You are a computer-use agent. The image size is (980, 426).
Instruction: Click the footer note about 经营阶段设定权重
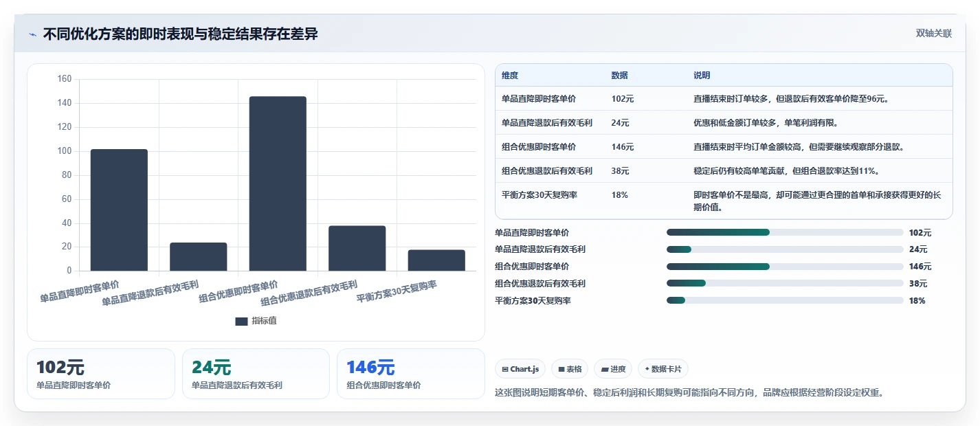click(689, 392)
